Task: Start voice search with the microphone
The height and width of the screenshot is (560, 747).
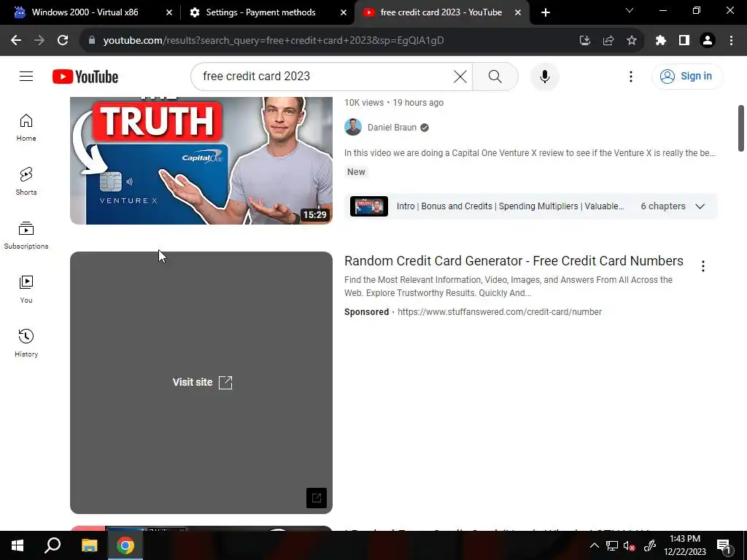Action: (x=544, y=76)
